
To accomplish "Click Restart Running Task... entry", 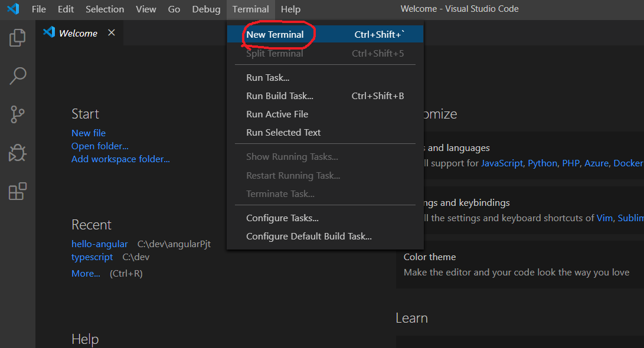I will point(325,175).
